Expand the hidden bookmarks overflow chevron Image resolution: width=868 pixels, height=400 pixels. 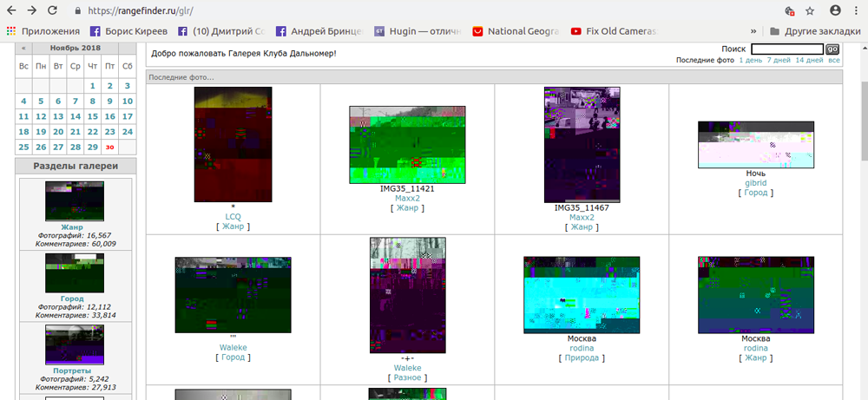pyautogui.click(x=753, y=30)
